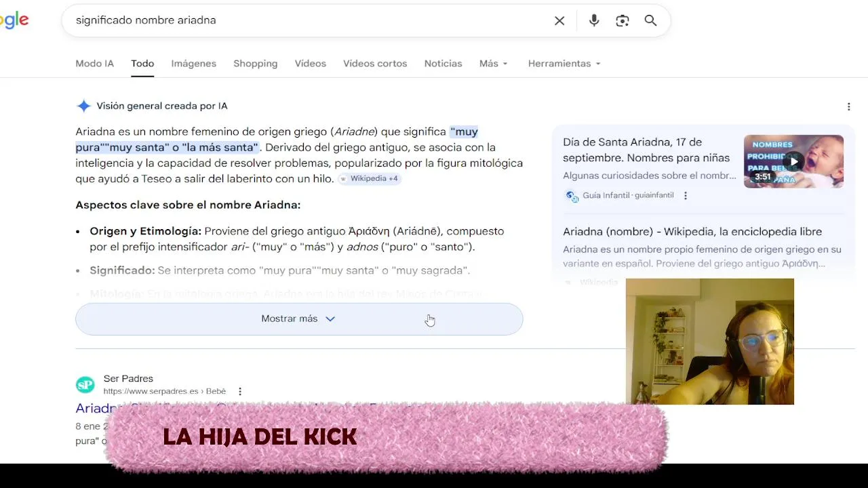Image resolution: width=868 pixels, height=488 pixels.
Task: Expand the Más dropdown menu
Action: pyautogui.click(x=493, y=63)
